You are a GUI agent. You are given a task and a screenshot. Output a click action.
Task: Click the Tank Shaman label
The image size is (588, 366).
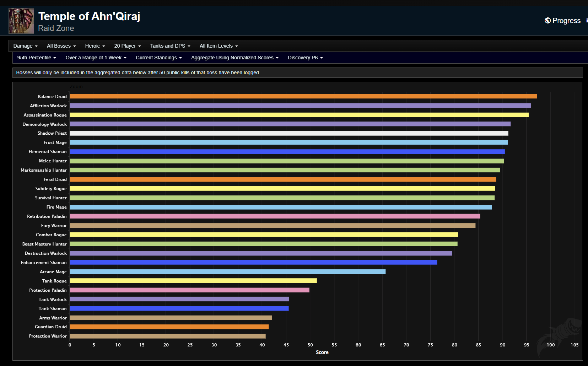pos(53,309)
